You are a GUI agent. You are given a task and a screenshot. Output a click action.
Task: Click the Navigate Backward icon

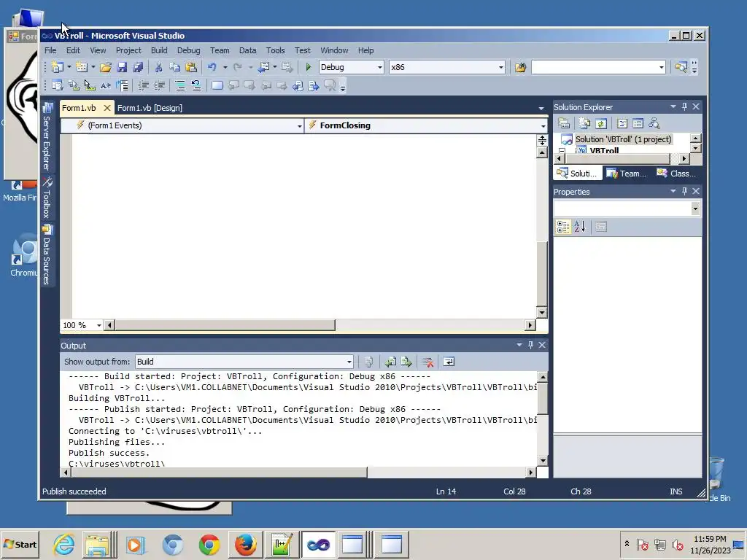click(x=263, y=67)
